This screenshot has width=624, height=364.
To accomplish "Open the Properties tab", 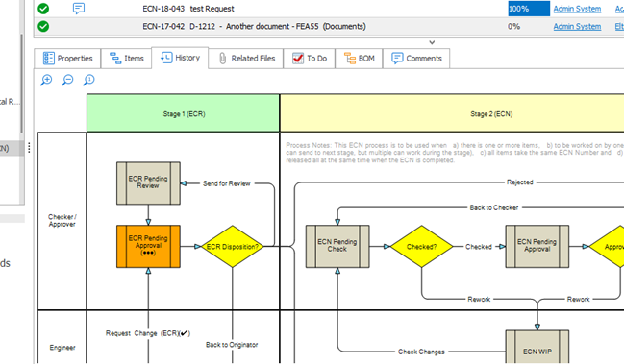I will click(67, 59).
